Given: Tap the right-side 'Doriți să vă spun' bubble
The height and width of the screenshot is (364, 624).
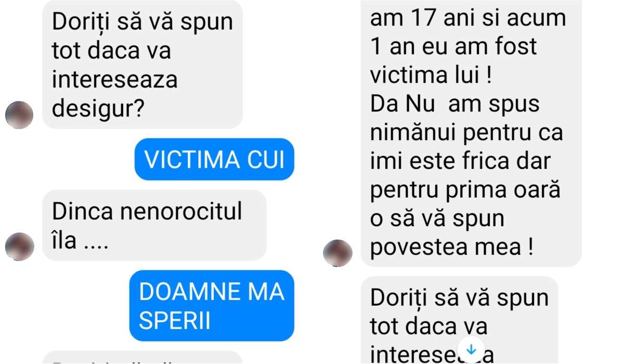Looking at the screenshot, I should pyautogui.click(x=459, y=320).
